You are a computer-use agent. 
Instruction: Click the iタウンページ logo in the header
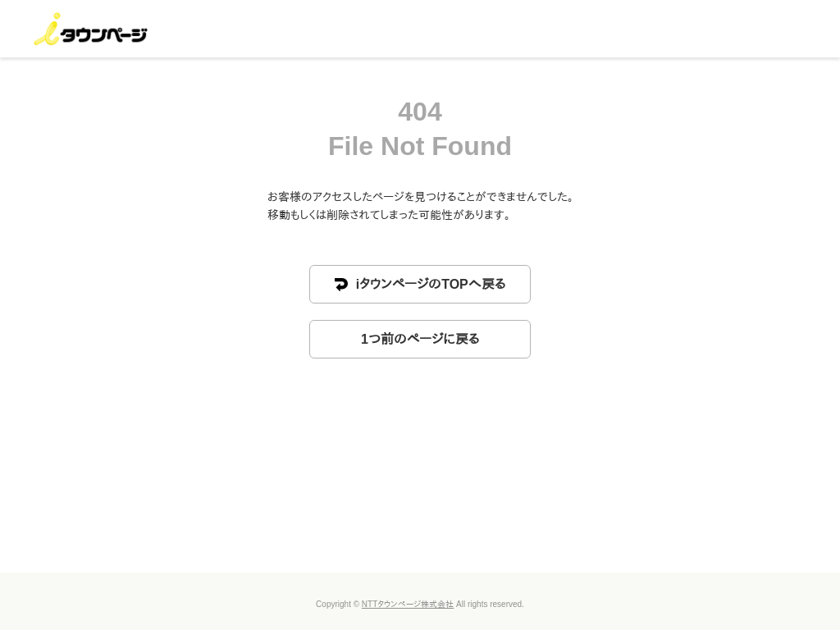(x=90, y=30)
